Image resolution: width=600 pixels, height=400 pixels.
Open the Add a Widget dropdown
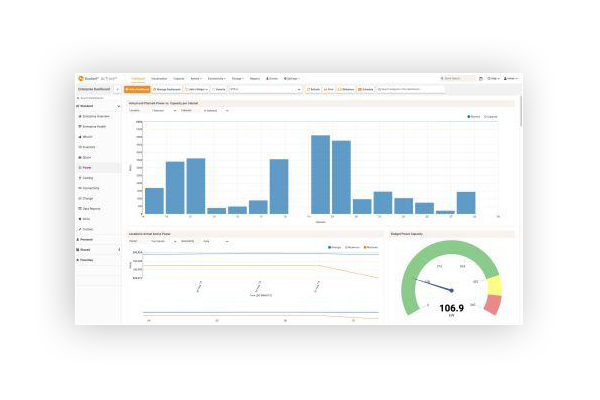tap(196, 89)
